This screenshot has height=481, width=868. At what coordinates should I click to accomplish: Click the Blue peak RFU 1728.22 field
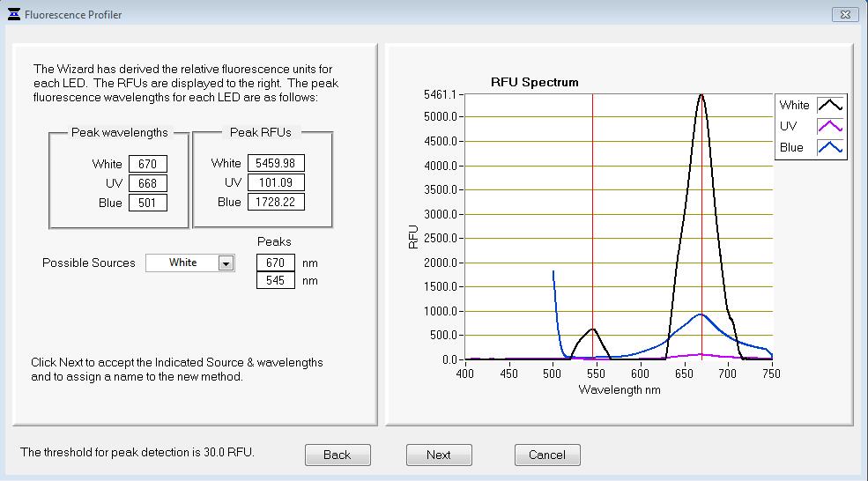[x=276, y=202]
